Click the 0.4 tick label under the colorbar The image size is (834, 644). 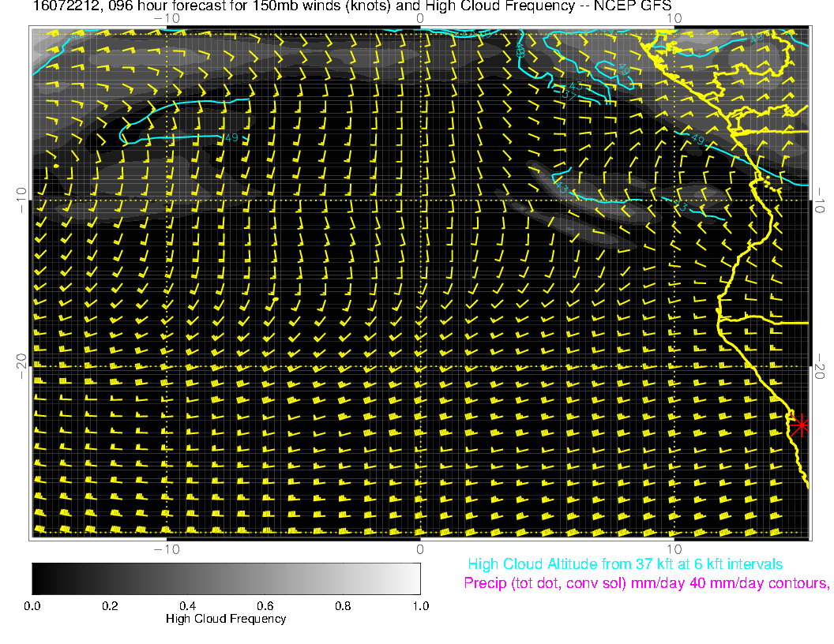(x=187, y=606)
